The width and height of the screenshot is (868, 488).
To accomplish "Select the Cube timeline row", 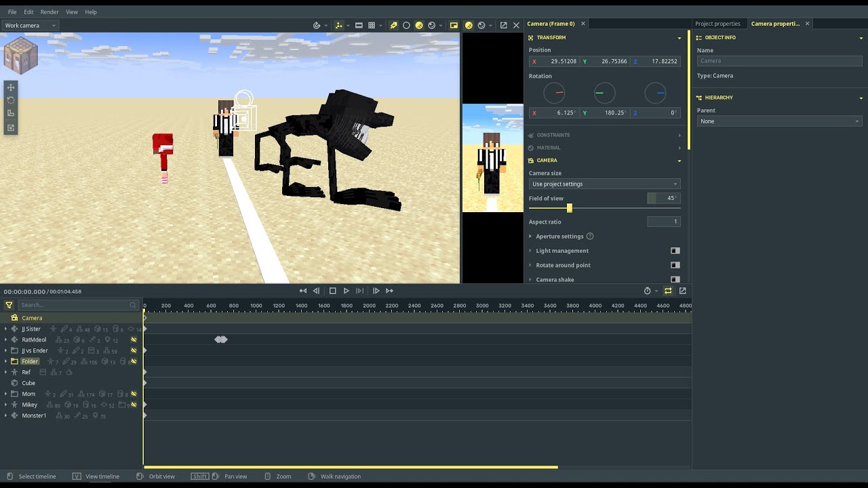I will point(71,383).
